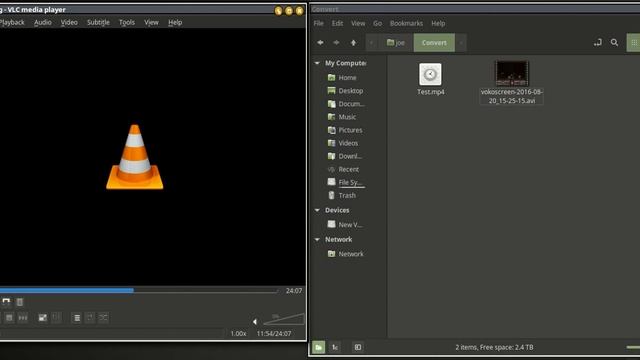Open the New Volume device

[x=345, y=224]
